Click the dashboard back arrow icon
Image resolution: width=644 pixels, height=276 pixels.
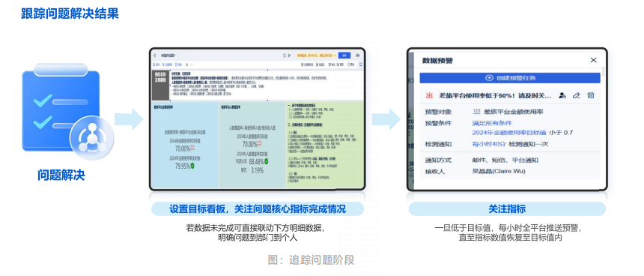tap(155, 55)
